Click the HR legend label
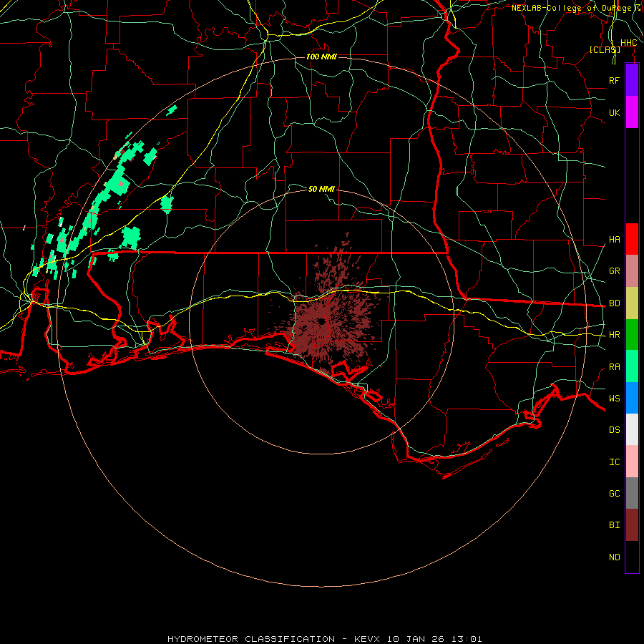644x644 pixels. [x=614, y=335]
